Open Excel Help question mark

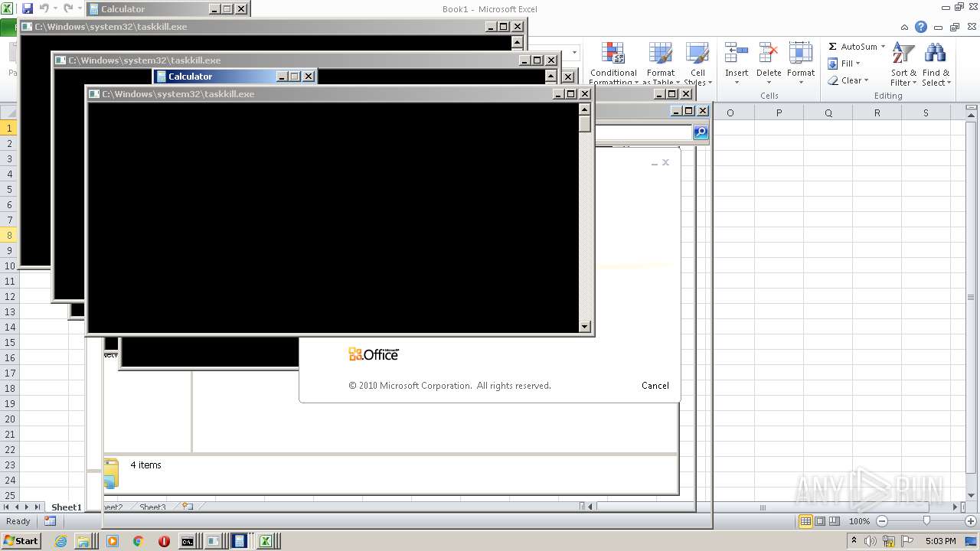click(921, 27)
